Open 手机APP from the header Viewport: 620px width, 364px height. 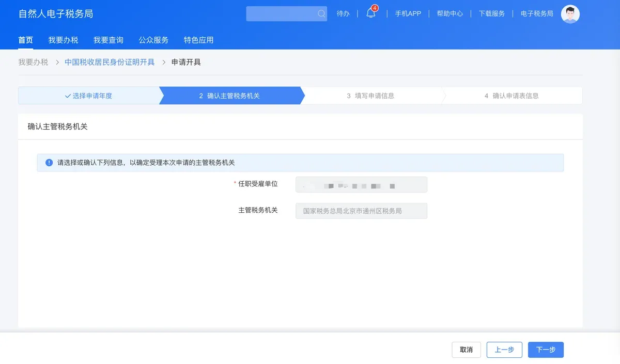[408, 14]
